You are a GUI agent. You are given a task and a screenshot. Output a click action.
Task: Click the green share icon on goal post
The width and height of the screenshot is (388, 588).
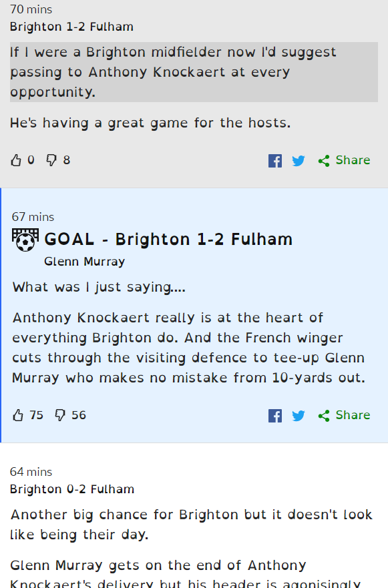point(324,416)
